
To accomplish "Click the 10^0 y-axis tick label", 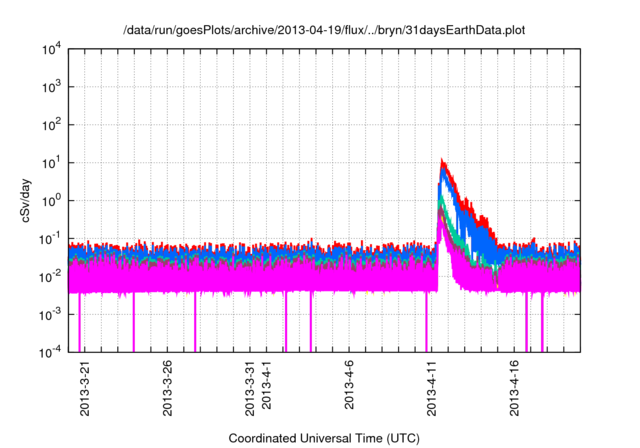I will [x=53, y=201].
